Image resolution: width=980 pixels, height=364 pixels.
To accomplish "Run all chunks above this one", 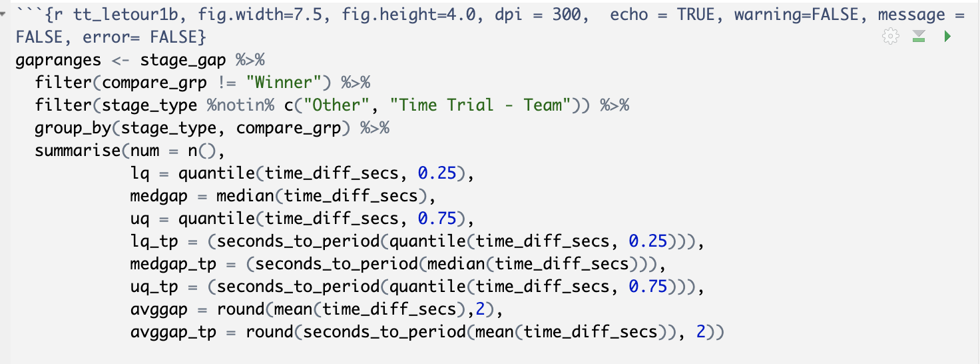I will (x=919, y=37).
